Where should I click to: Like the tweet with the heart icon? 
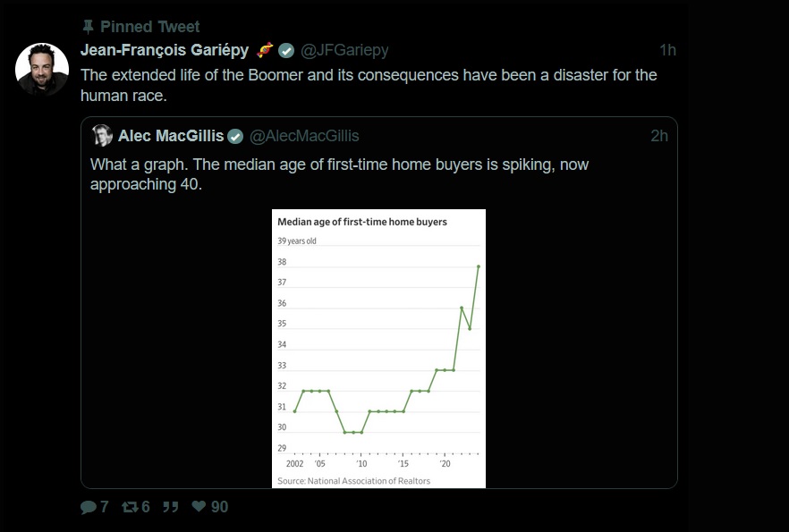[x=199, y=506]
